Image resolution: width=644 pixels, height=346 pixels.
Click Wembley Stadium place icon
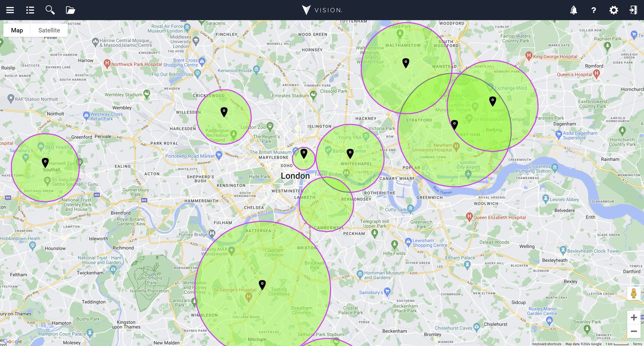click(x=147, y=94)
